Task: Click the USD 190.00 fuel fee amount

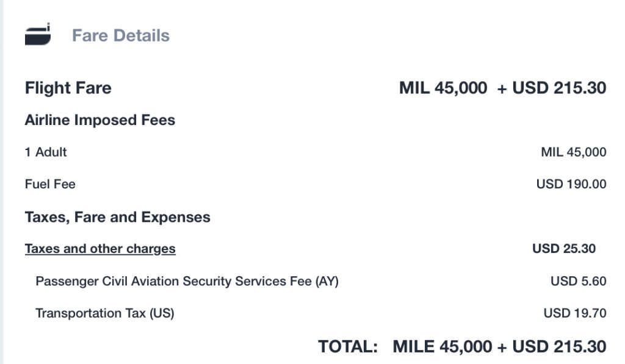Action: click(x=571, y=184)
